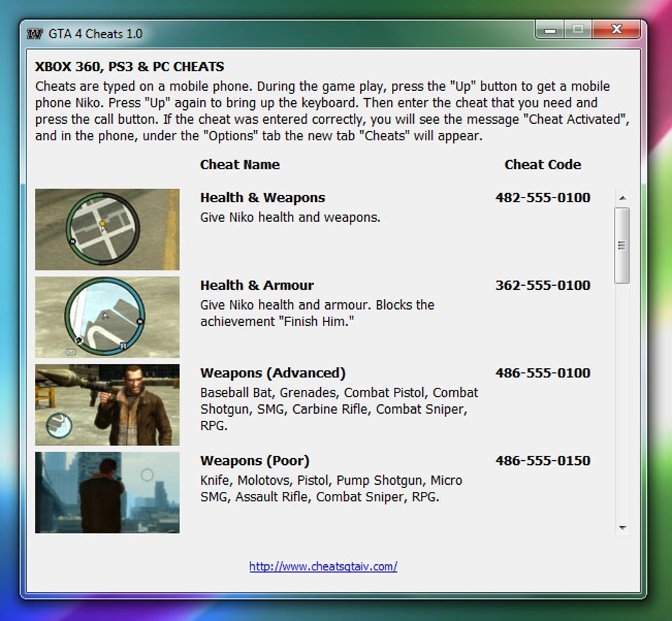Select the Health & Weapons radar thumbnail
672x621 pixels.
click(x=107, y=229)
